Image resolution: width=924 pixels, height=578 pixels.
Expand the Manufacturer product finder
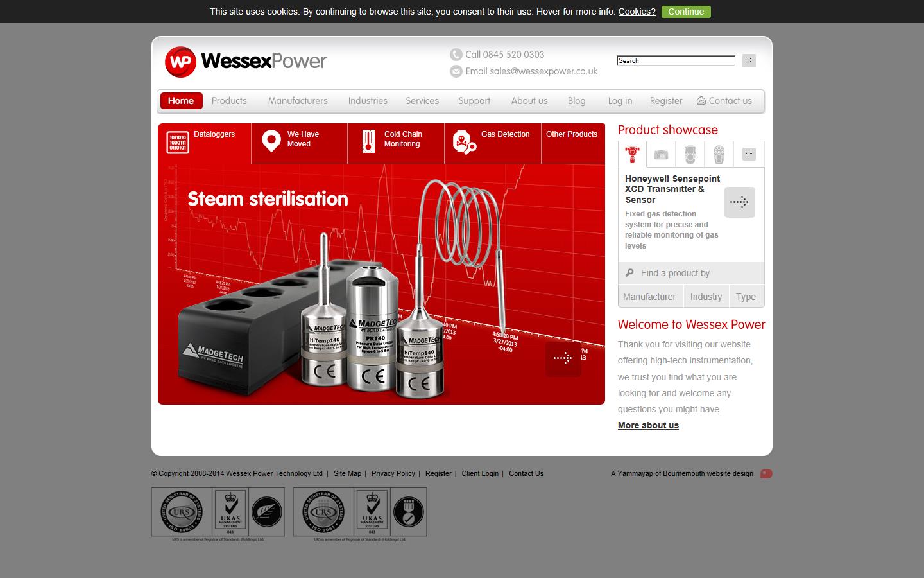tap(649, 297)
